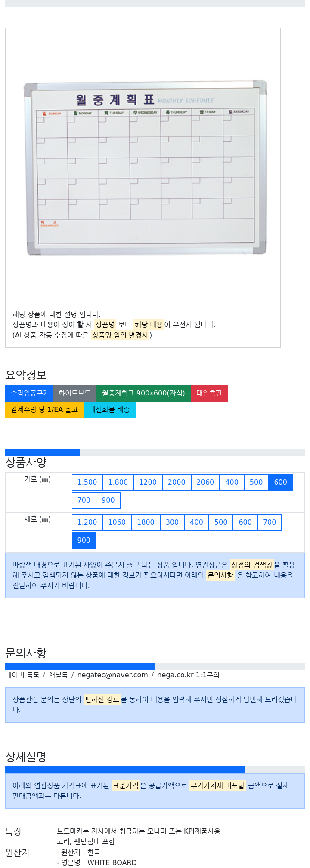Select the yellow 결제수량 당 1/EA 출고 tag

tap(44, 409)
